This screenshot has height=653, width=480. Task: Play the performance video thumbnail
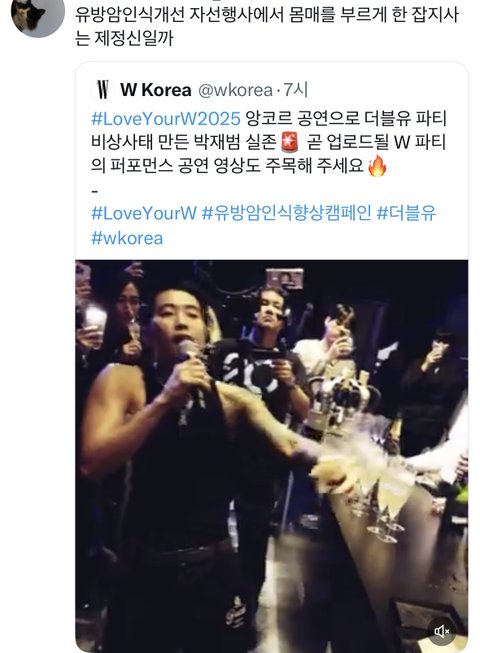click(x=271, y=456)
